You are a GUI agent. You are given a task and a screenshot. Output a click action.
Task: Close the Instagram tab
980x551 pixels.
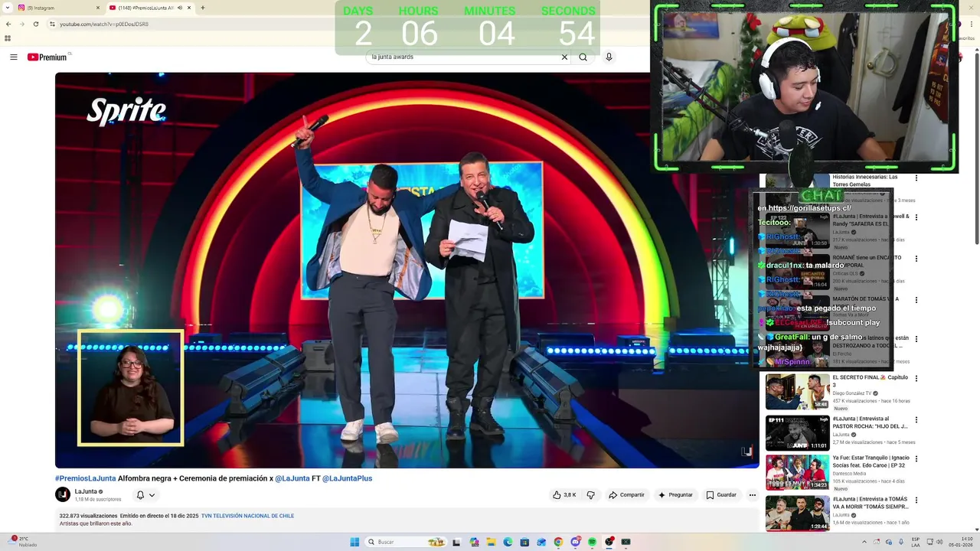[x=98, y=8]
